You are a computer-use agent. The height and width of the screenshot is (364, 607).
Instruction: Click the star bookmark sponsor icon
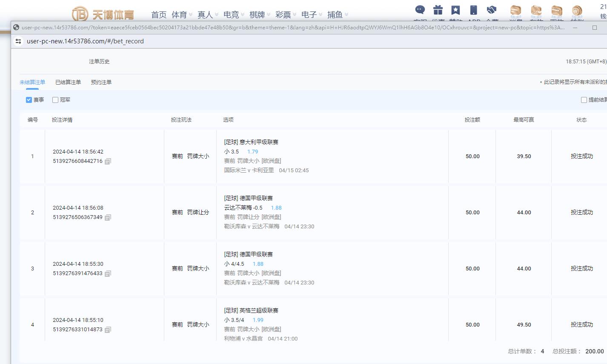click(x=455, y=10)
